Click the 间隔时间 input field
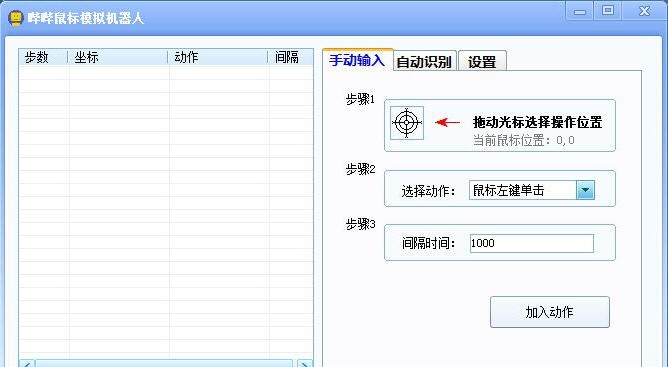This screenshot has height=367, width=668. 532,243
